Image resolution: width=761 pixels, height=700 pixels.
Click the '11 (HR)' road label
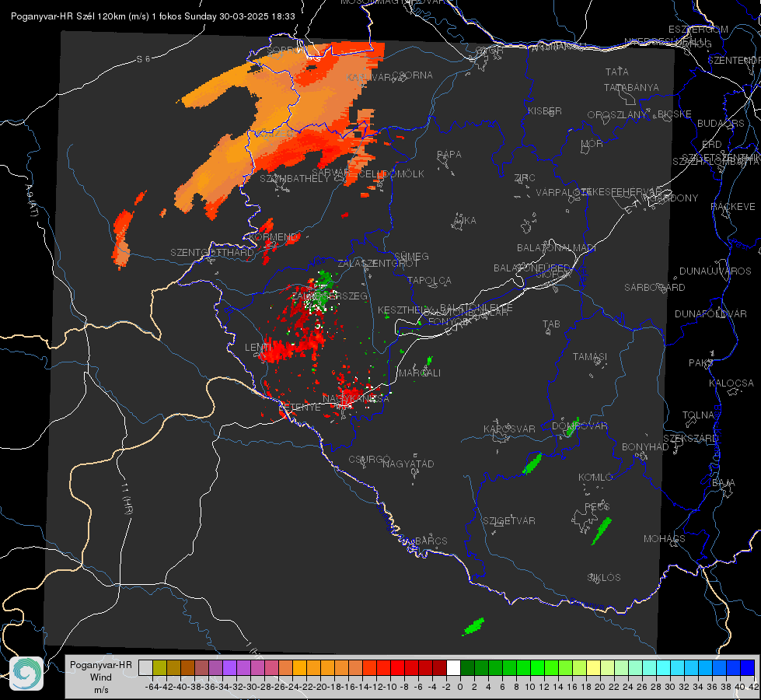pos(127,498)
